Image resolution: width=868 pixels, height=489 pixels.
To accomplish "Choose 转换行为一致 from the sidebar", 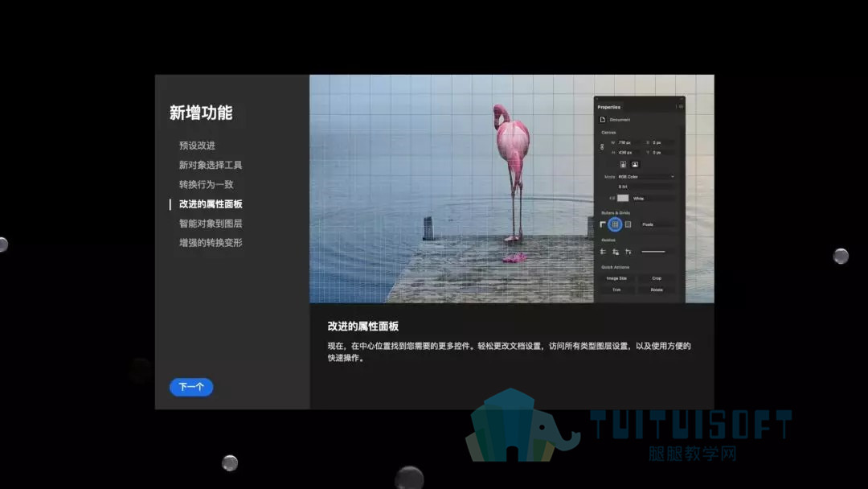I will (206, 184).
